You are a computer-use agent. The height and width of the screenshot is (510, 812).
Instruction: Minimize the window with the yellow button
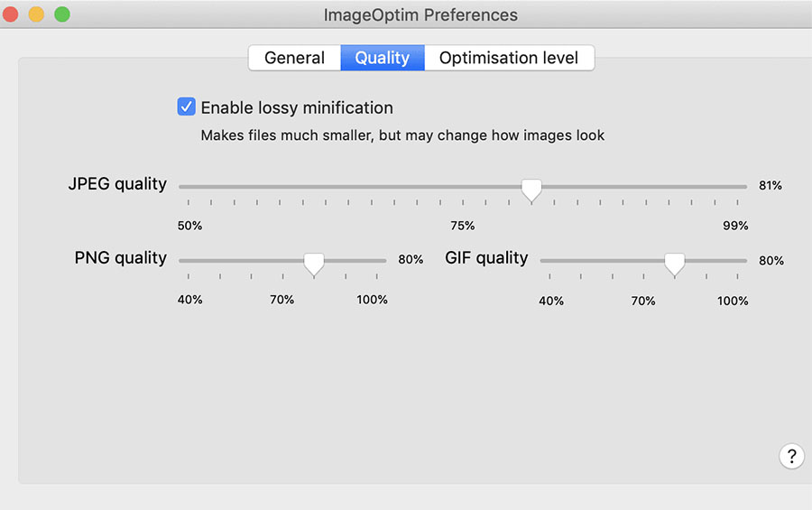pos(37,14)
